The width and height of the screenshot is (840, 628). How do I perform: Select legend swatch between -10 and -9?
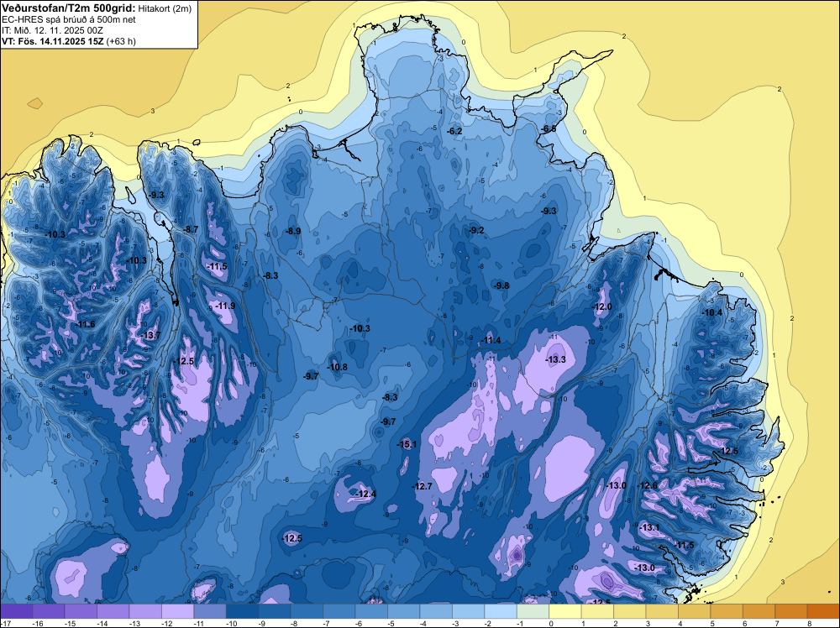pos(242,611)
